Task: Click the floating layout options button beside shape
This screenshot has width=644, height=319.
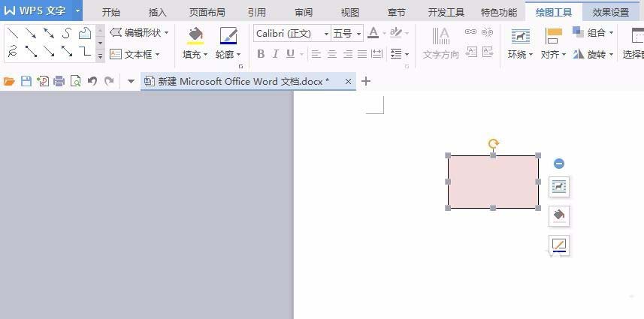Action: click(x=559, y=187)
